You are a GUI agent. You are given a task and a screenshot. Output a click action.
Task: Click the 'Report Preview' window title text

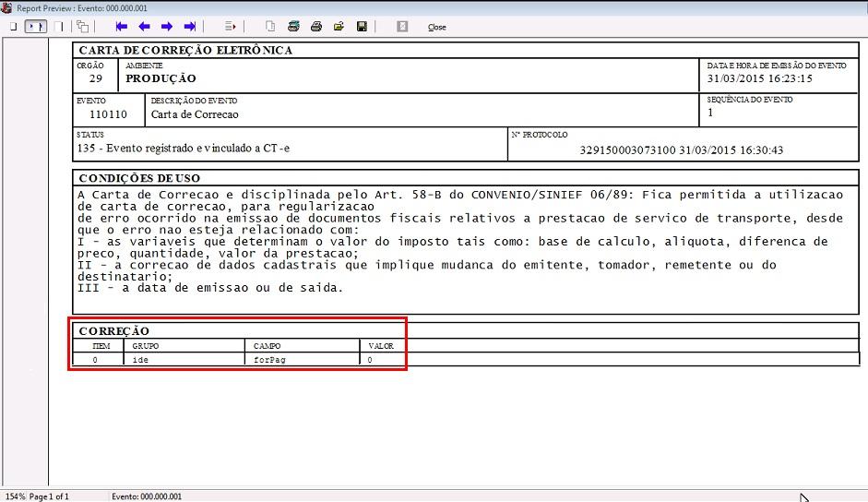tap(82, 8)
